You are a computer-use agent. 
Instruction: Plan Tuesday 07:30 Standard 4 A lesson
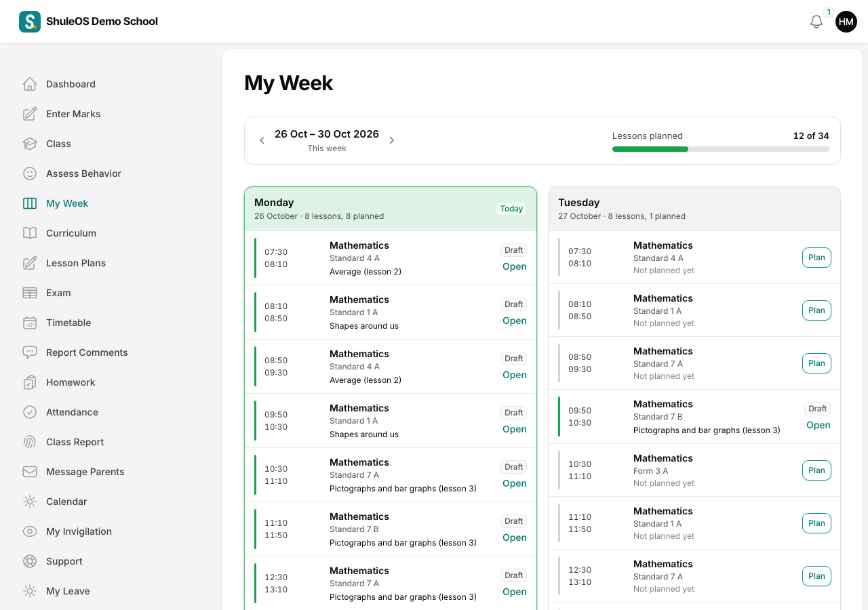[x=816, y=258]
